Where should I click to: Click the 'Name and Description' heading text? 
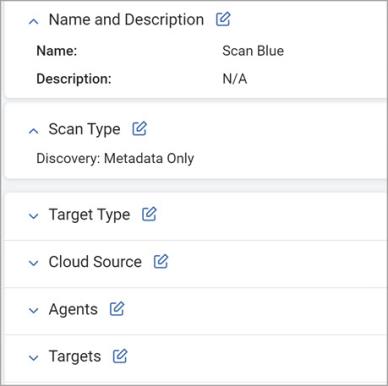coord(126,20)
